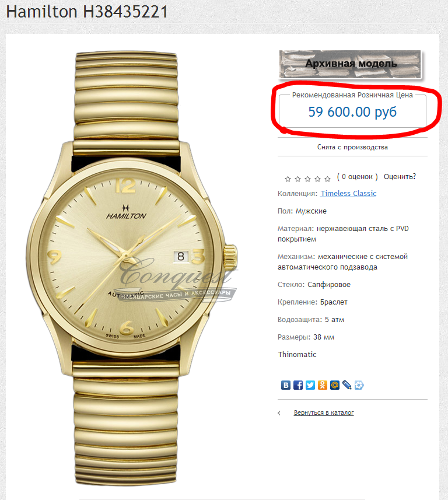Click the 59 600.00 руб price
The width and height of the screenshot is (448, 500).
pyautogui.click(x=352, y=112)
